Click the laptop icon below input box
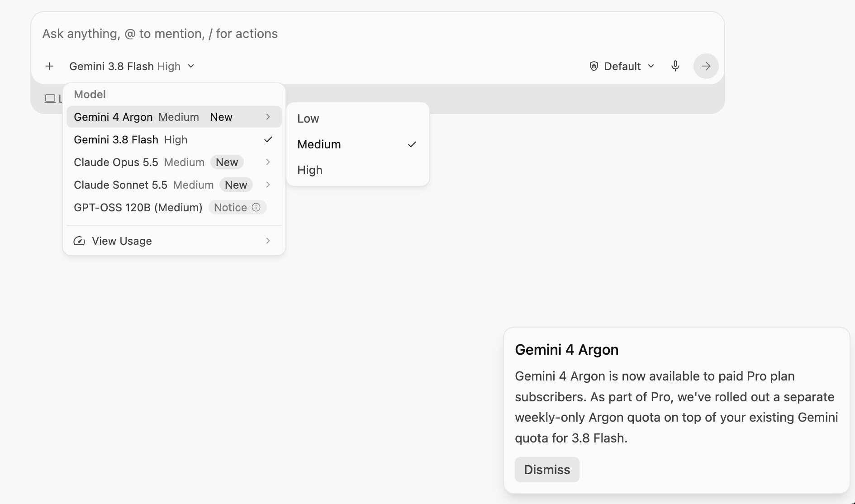Image resolution: width=855 pixels, height=504 pixels. pos(50,98)
